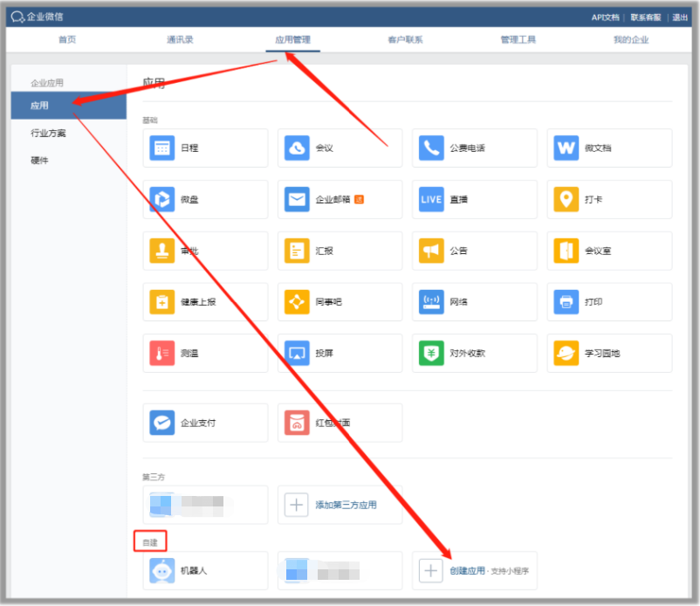Switch to the 管理工具 tab
The image size is (700, 606).
click(518, 40)
